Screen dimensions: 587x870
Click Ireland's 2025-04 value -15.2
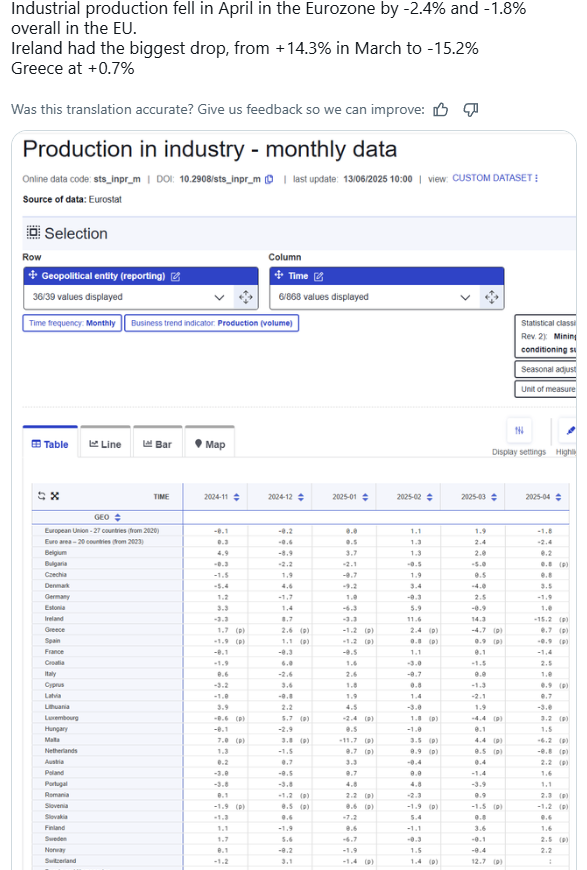tap(543, 619)
